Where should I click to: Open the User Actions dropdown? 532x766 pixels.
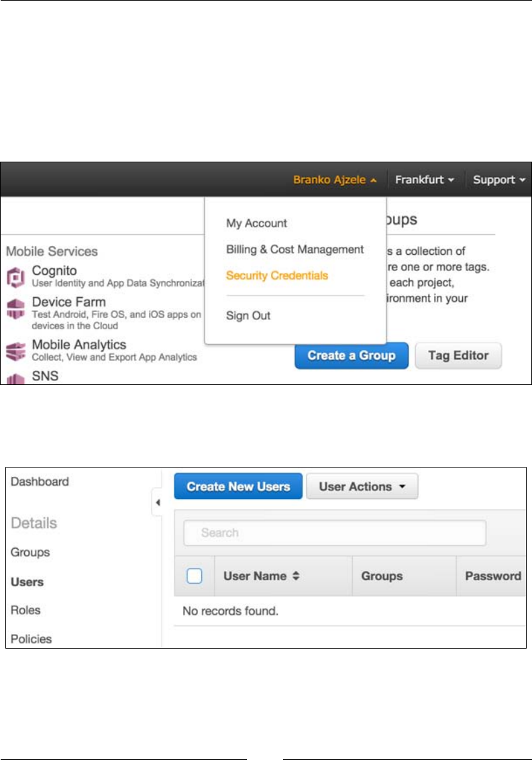point(362,487)
